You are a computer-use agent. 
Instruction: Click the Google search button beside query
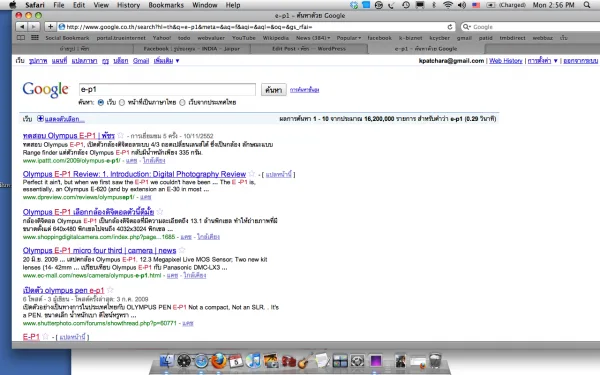[274, 90]
